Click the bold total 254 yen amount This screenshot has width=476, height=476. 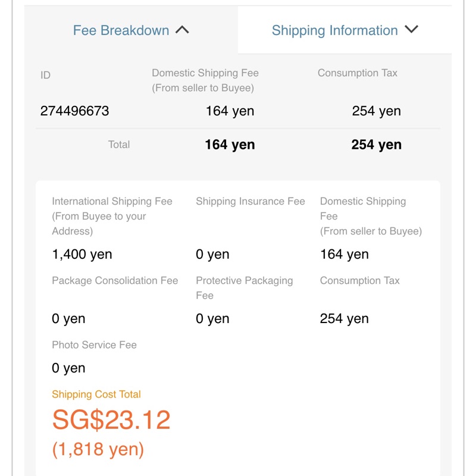[376, 145]
